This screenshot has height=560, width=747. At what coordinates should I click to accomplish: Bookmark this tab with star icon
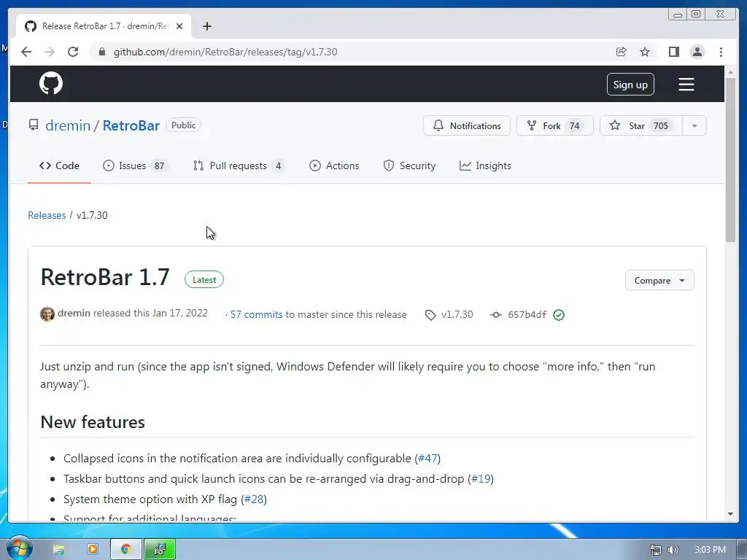645,52
